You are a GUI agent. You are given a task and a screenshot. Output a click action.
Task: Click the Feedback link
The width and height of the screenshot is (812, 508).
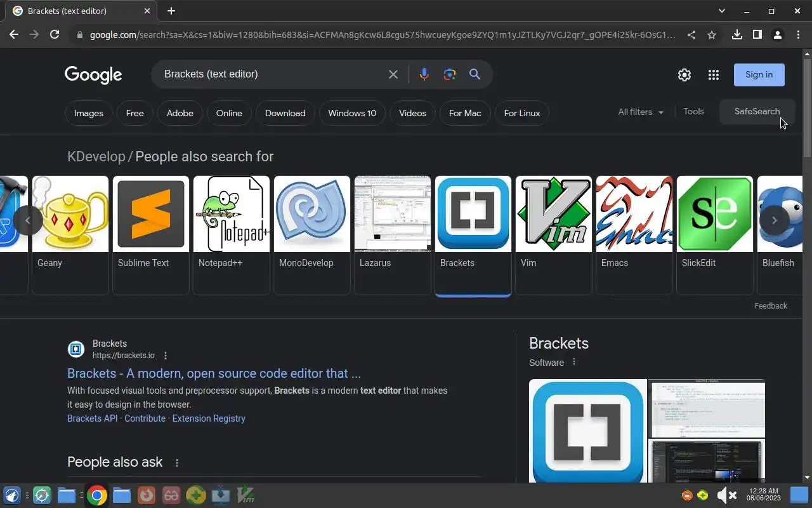coord(771,305)
